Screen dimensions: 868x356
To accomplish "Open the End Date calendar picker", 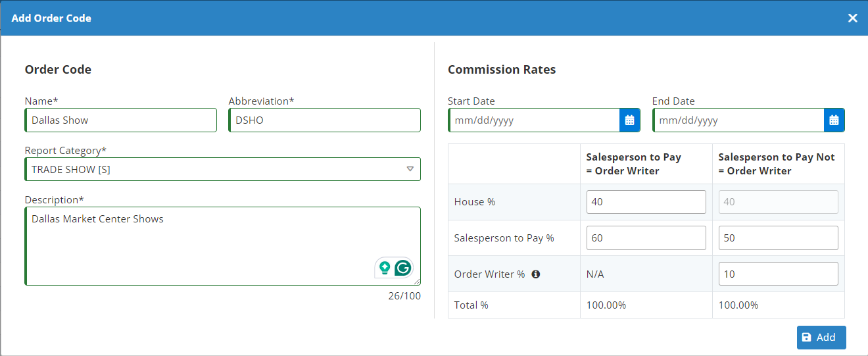I will (834, 120).
